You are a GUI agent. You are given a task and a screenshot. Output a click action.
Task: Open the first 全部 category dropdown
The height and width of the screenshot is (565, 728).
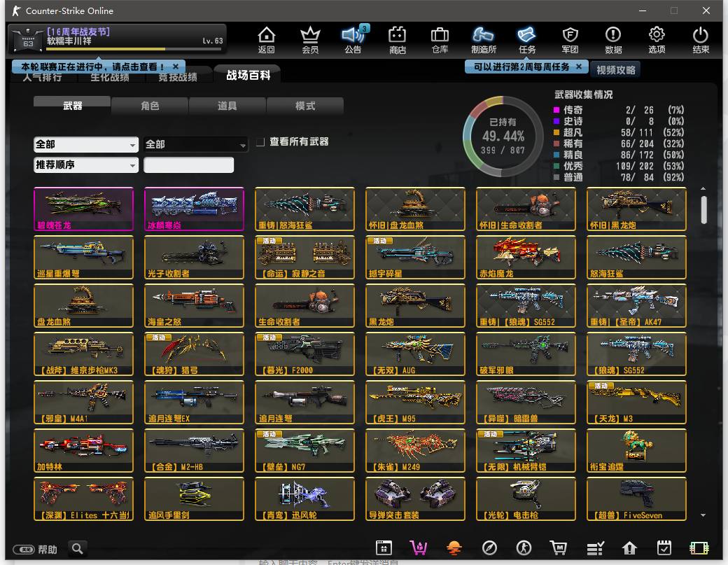[x=86, y=144]
